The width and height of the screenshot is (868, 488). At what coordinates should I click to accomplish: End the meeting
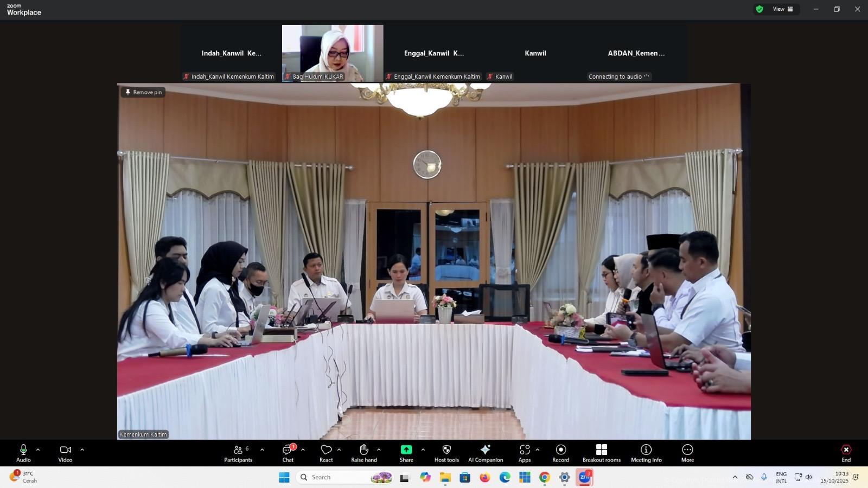tap(846, 453)
